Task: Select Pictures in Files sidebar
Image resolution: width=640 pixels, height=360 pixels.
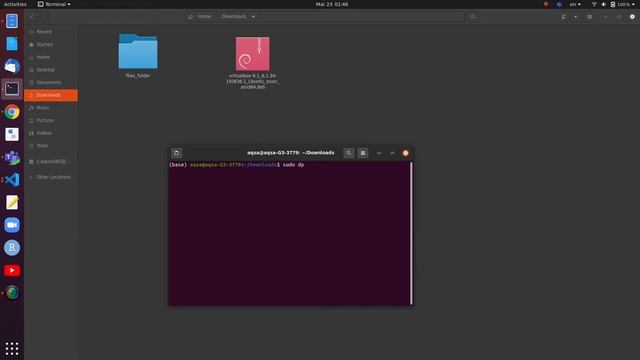Action: click(51, 120)
